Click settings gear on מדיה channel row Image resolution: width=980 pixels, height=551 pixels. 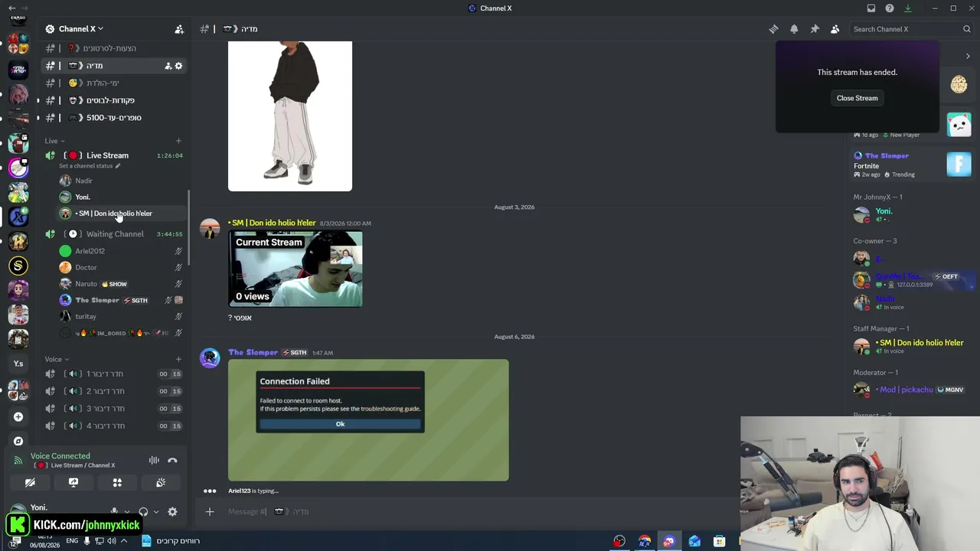179,66
